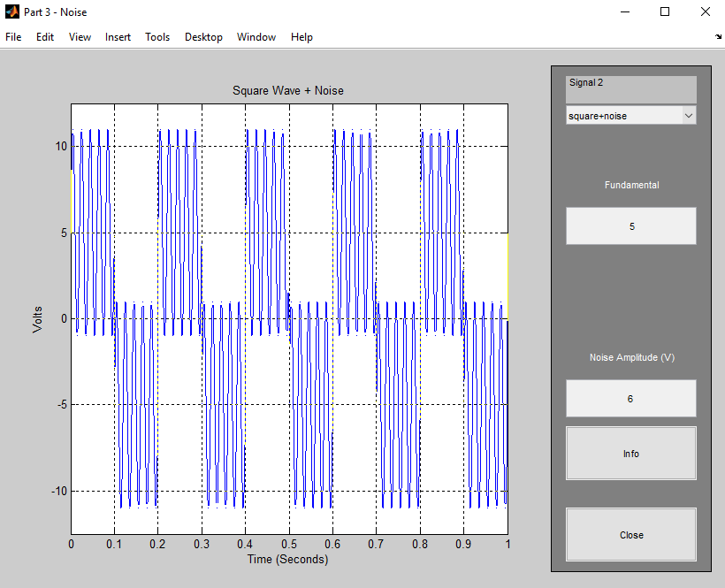The image size is (725, 588).
Task: Open the File menu
Action: [13, 37]
